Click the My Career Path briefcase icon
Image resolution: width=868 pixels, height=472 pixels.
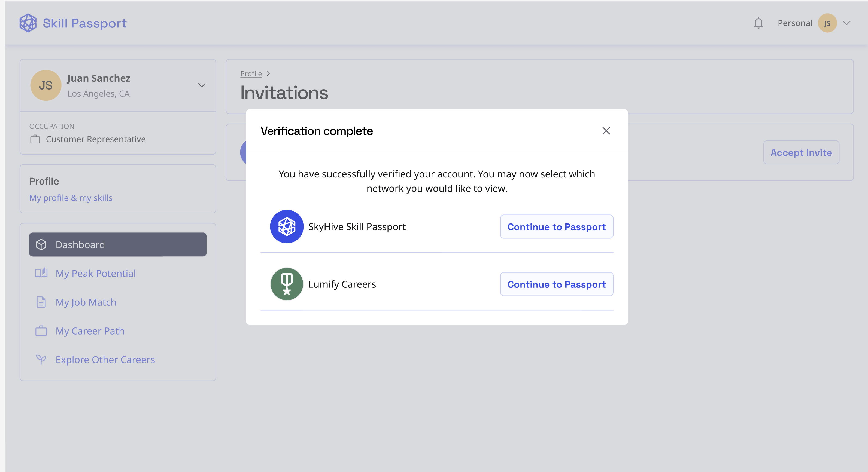coord(41,331)
